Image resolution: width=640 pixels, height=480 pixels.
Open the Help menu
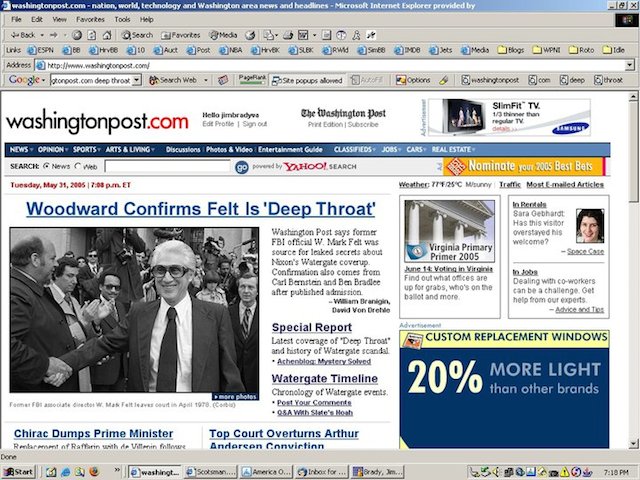click(x=147, y=19)
